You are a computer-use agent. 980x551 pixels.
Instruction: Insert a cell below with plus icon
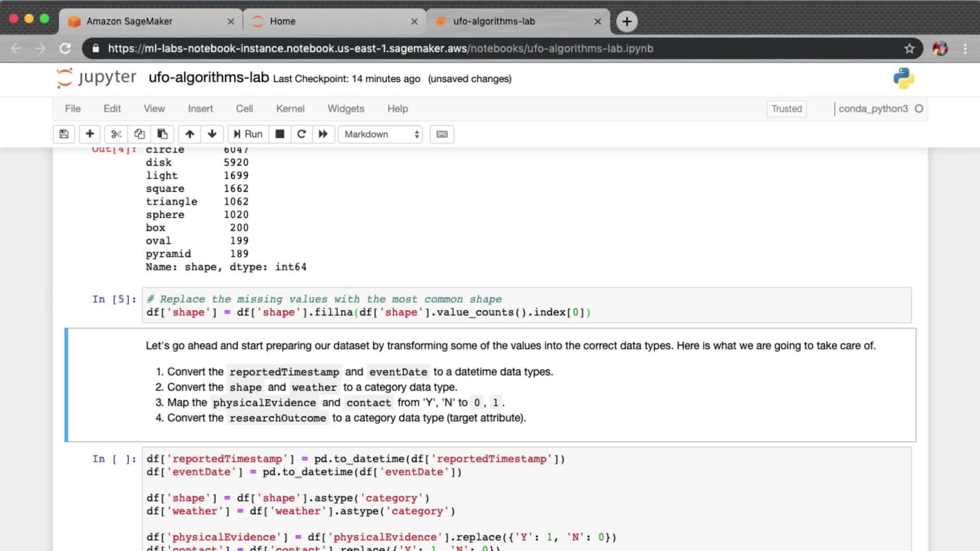pos(90,134)
